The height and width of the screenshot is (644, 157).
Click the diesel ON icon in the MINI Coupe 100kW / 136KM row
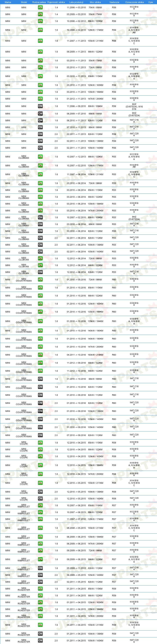(40, 492)
